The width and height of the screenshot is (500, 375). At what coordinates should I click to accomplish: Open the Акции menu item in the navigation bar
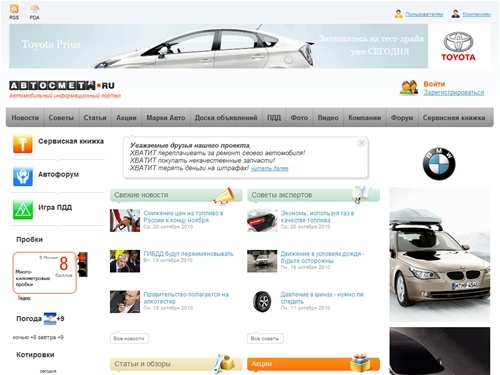tap(126, 118)
